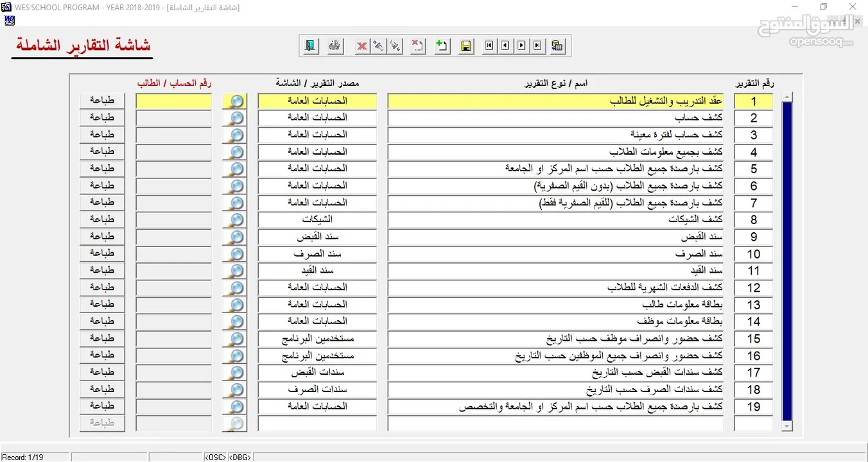Screen dimensions: 868x462
Task: Select report name ending للقيم الصفرية فقط
Action: click(556, 203)
